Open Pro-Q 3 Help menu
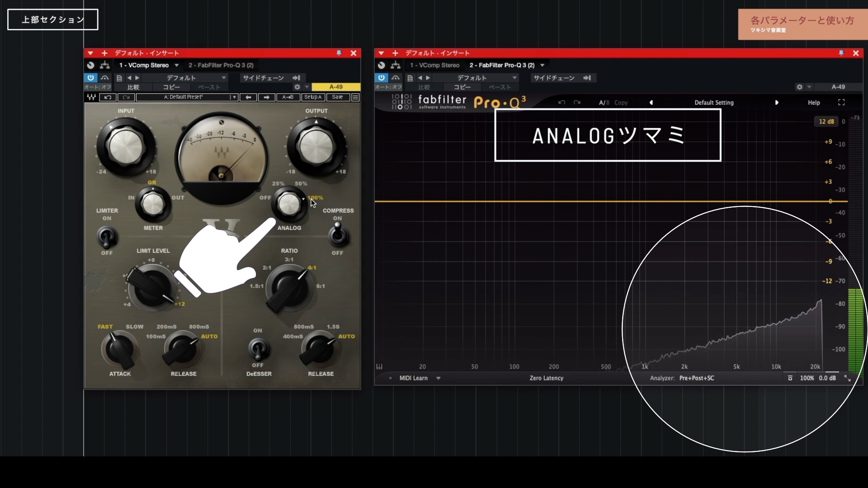 813,103
